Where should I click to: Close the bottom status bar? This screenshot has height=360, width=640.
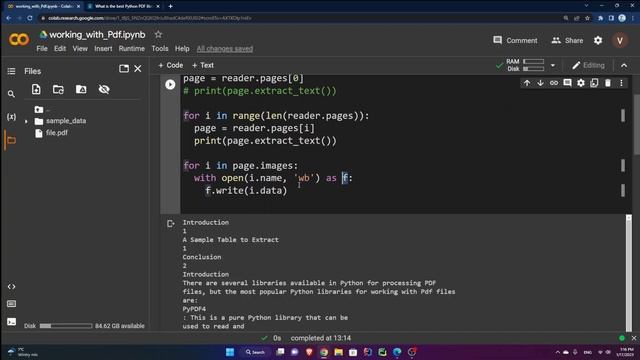coord(634,338)
